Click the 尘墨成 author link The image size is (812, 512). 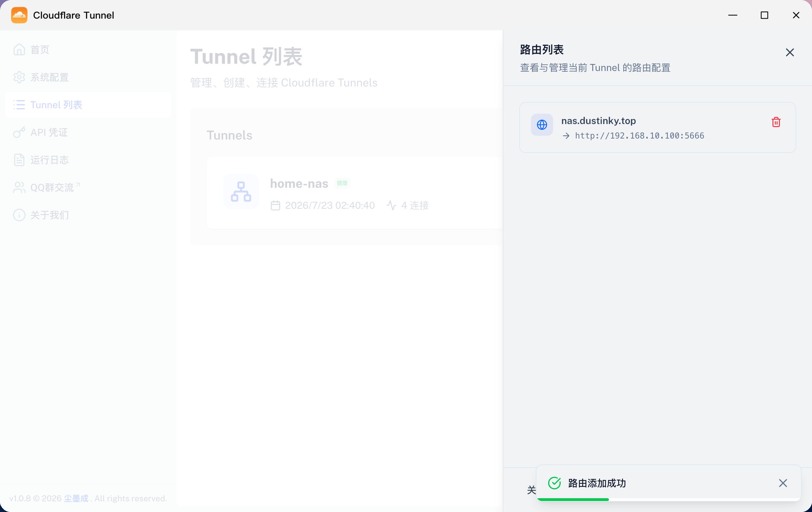(x=76, y=499)
